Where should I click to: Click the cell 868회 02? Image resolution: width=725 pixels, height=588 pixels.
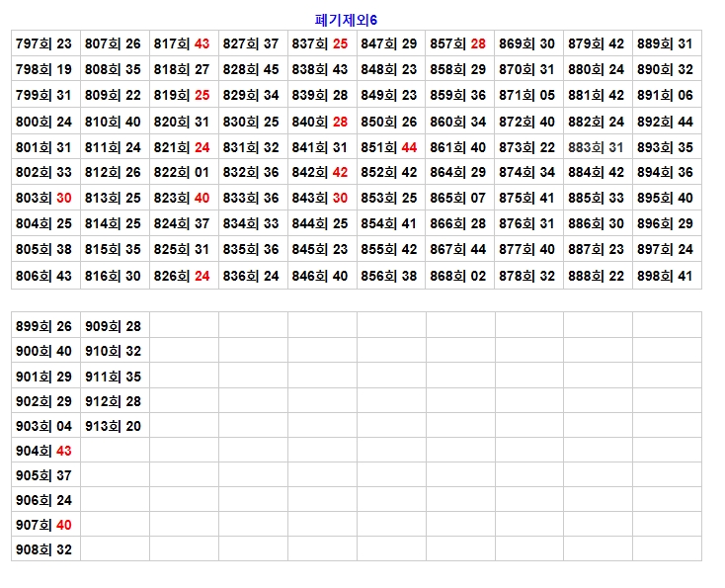458,276
